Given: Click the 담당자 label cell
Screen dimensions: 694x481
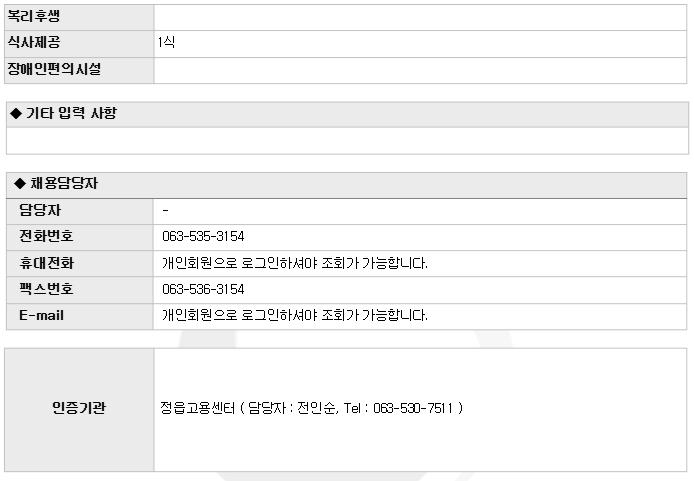Looking at the screenshot, I should click(80, 212).
